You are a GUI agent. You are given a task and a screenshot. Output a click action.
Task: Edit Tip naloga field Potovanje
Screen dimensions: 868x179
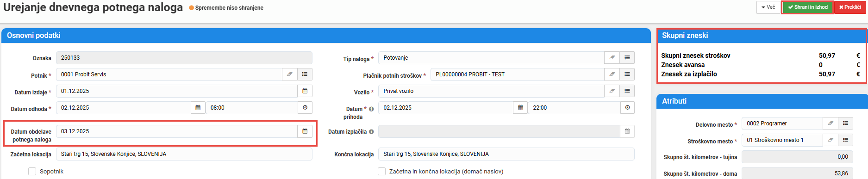click(x=491, y=57)
